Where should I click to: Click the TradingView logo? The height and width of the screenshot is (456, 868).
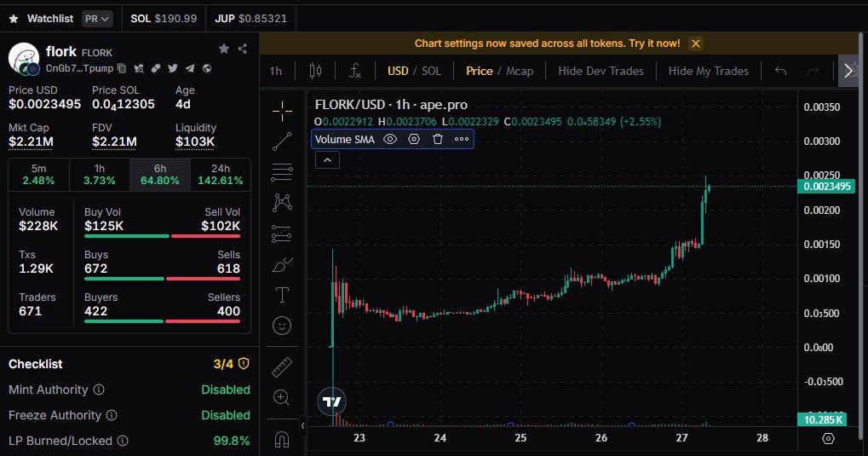(x=331, y=401)
